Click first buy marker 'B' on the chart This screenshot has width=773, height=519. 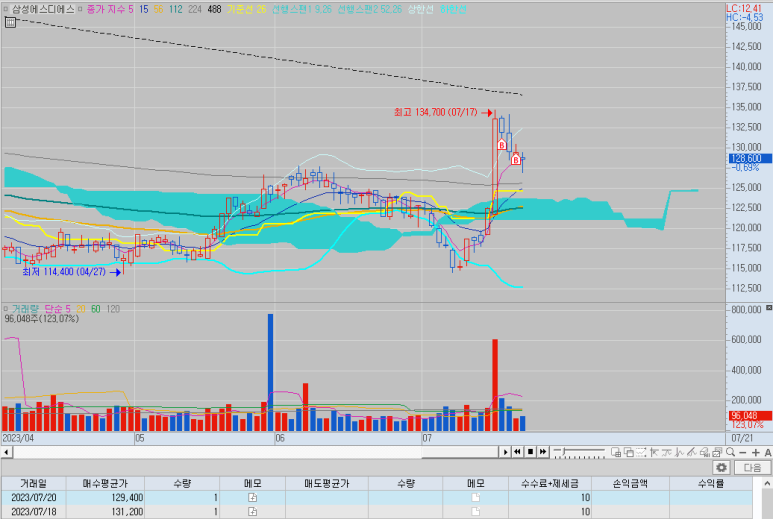click(x=502, y=144)
